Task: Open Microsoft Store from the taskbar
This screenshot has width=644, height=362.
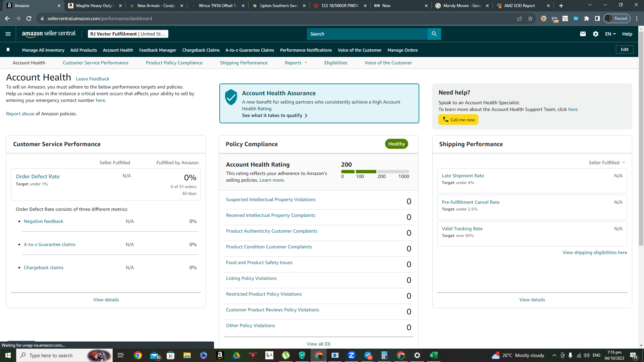Action: click(171, 355)
